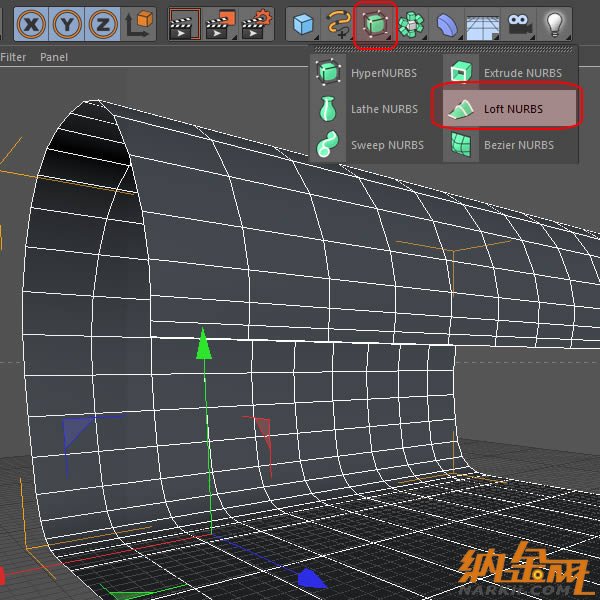Image resolution: width=600 pixels, height=600 pixels.
Task: Click the blue plane handle of gizmo
Action: (77, 432)
